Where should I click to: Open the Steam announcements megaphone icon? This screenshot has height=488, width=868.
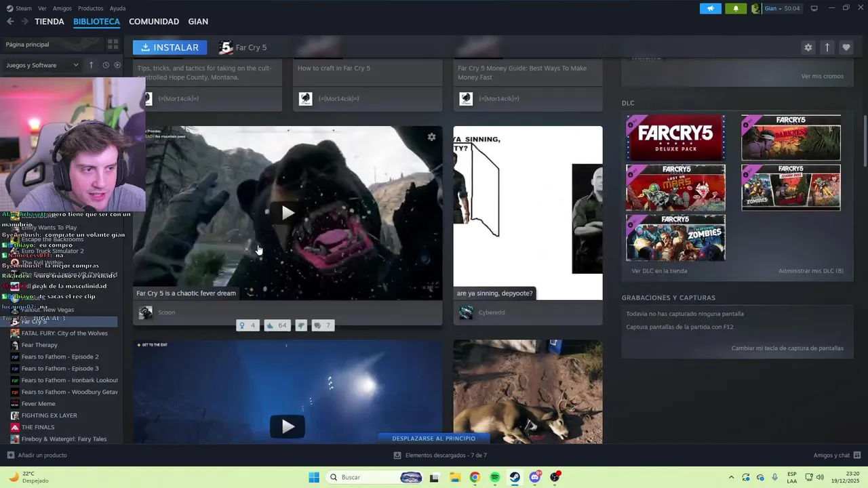pyautogui.click(x=711, y=8)
